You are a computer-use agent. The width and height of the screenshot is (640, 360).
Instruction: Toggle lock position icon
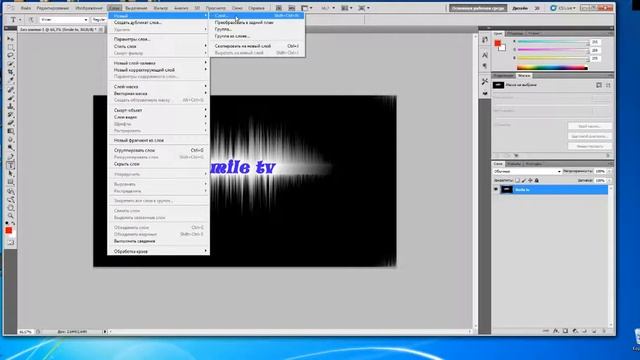point(530,180)
